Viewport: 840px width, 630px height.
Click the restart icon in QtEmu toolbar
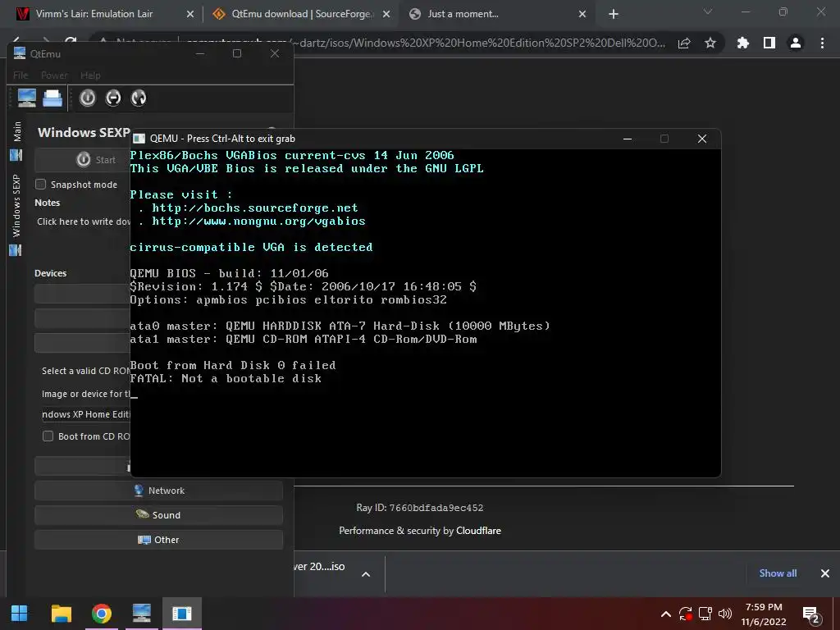(139, 98)
